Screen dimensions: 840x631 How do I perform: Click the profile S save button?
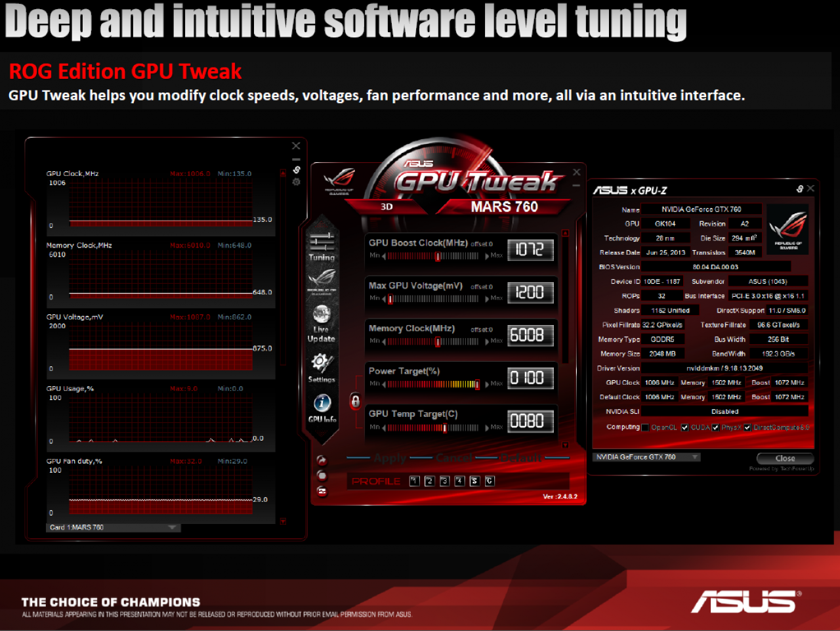[x=474, y=481]
